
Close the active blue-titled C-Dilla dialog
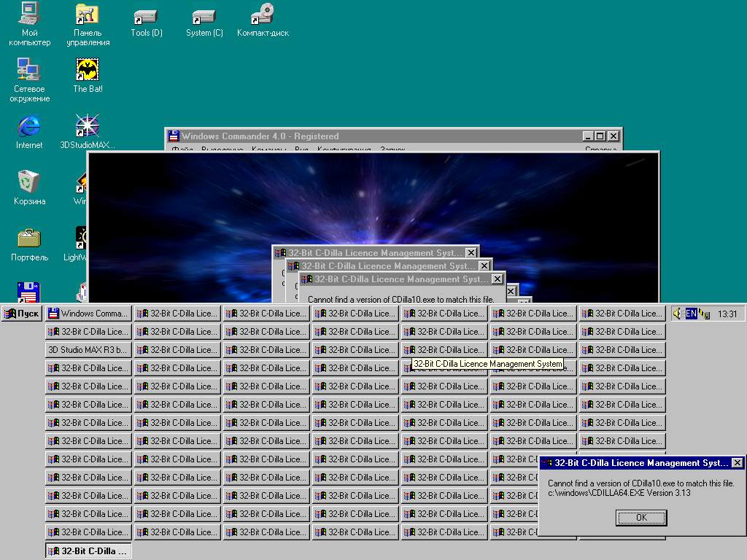click(x=737, y=463)
